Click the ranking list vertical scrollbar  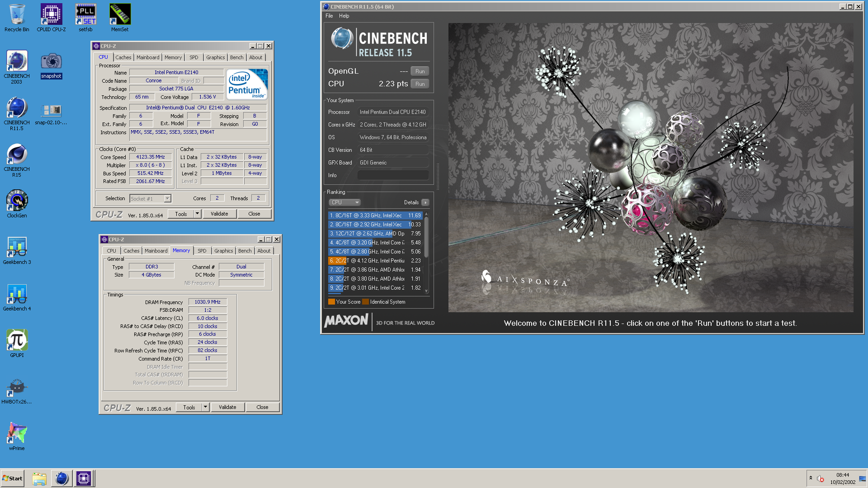click(x=426, y=237)
